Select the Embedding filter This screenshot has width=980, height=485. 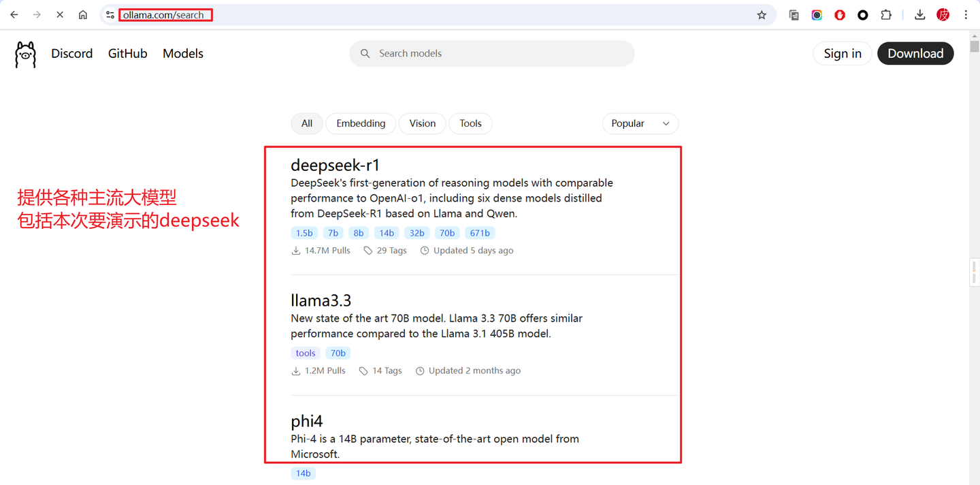[361, 123]
